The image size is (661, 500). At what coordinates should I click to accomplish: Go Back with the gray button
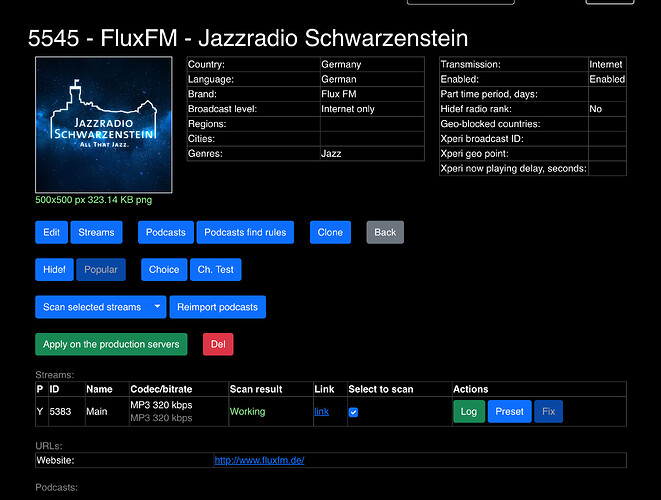(385, 232)
